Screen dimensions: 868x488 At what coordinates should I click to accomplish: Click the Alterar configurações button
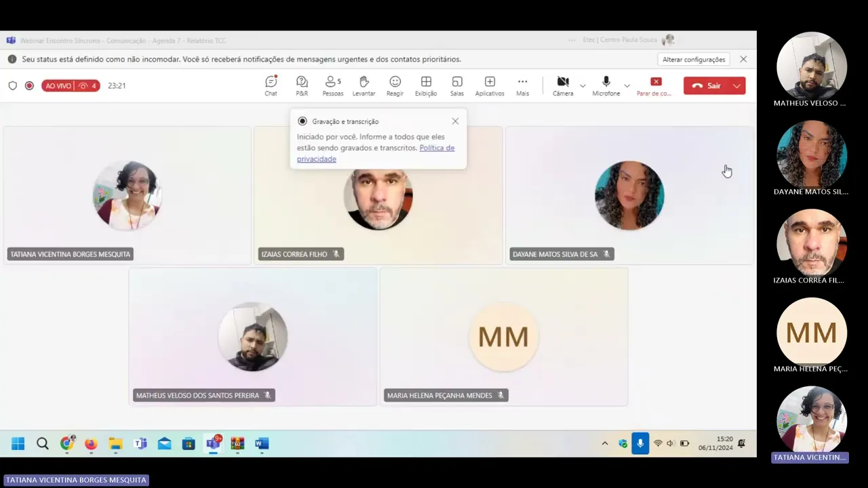[694, 60]
